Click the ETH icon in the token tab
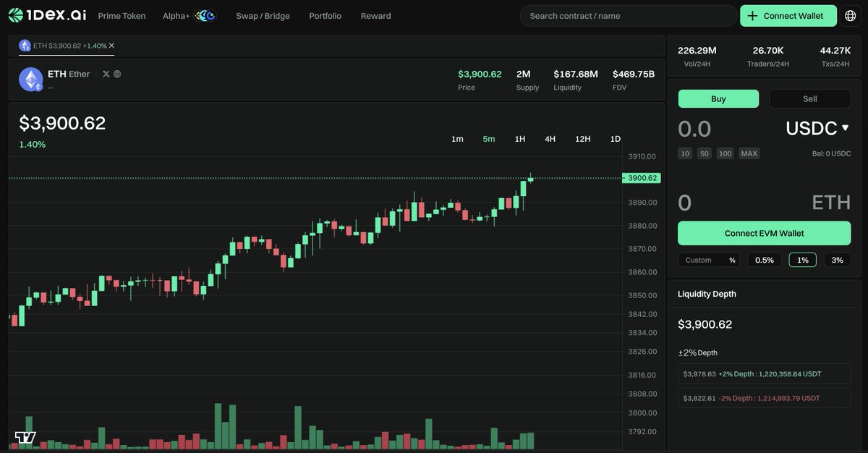This screenshot has width=868, height=453. click(25, 46)
